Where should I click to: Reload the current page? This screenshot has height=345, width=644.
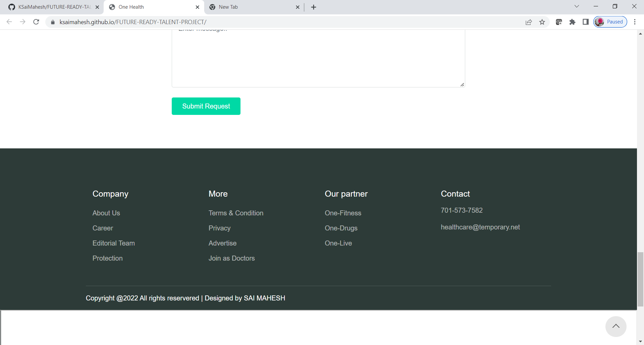click(36, 22)
